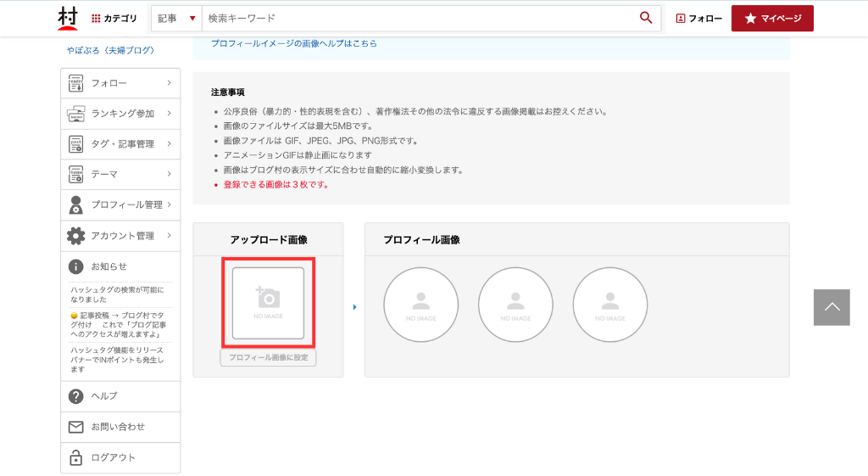Viewport: 868px width, 476px height.
Task: Open プロフィール管理 sidebar menu label
Action: click(x=127, y=205)
